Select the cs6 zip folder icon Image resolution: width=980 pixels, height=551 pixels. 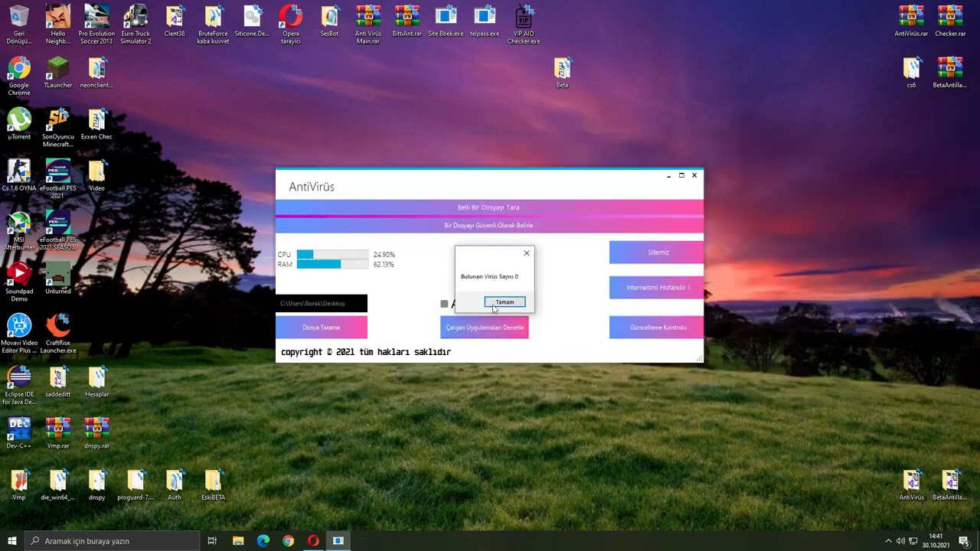(911, 73)
